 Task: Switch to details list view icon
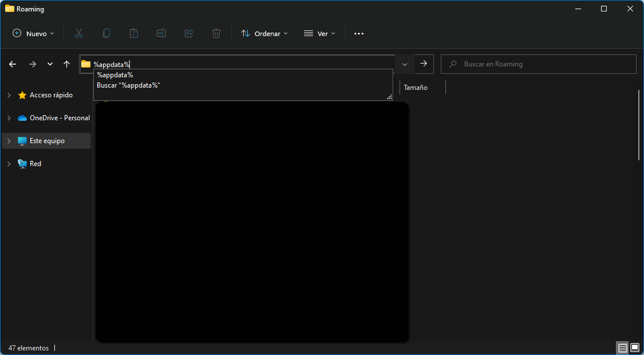coord(622,348)
